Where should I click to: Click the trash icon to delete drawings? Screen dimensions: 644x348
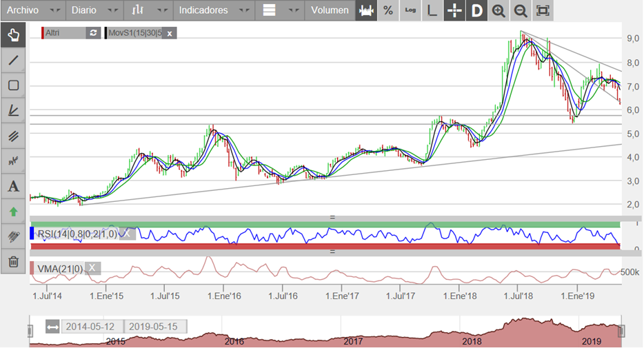pos(13,262)
